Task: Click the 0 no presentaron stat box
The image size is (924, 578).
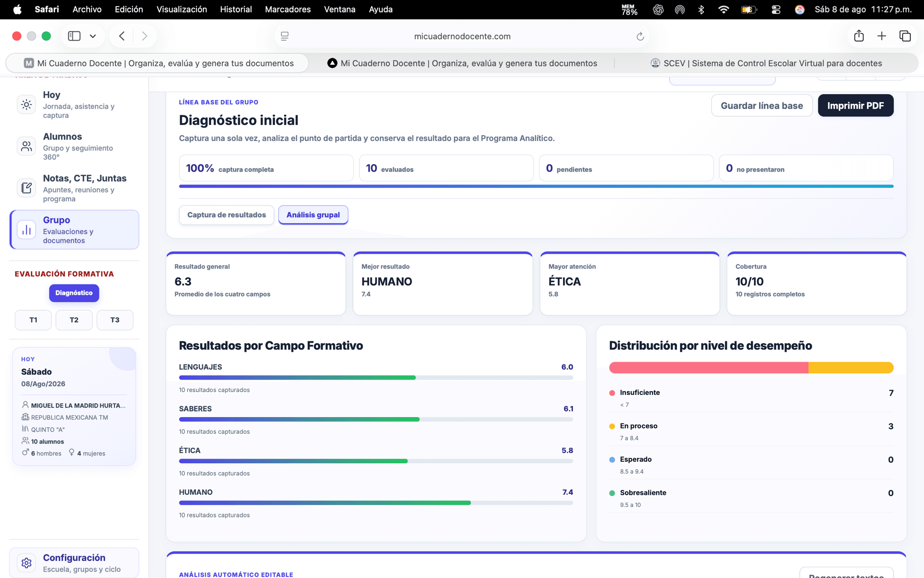Action: [806, 168]
